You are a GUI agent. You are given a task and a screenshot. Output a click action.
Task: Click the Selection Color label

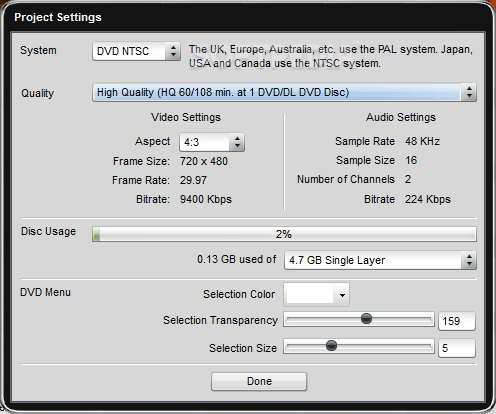click(239, 294)
